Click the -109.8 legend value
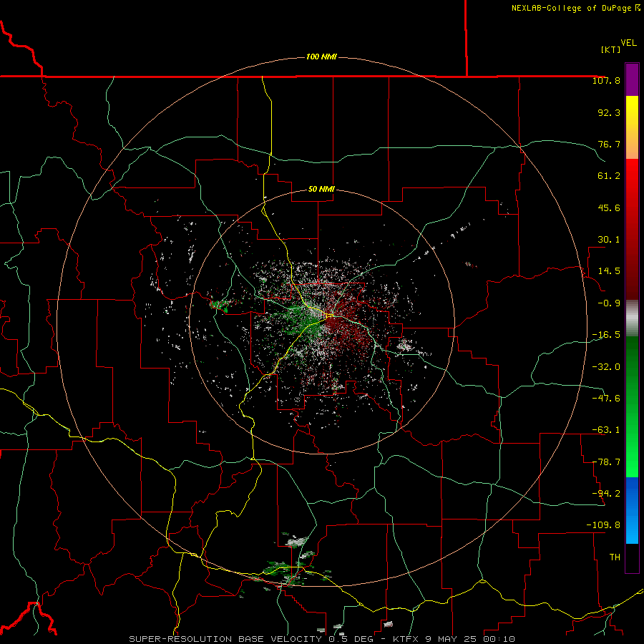Viewport: 644px width, 644px height. [x=603, y=525]
